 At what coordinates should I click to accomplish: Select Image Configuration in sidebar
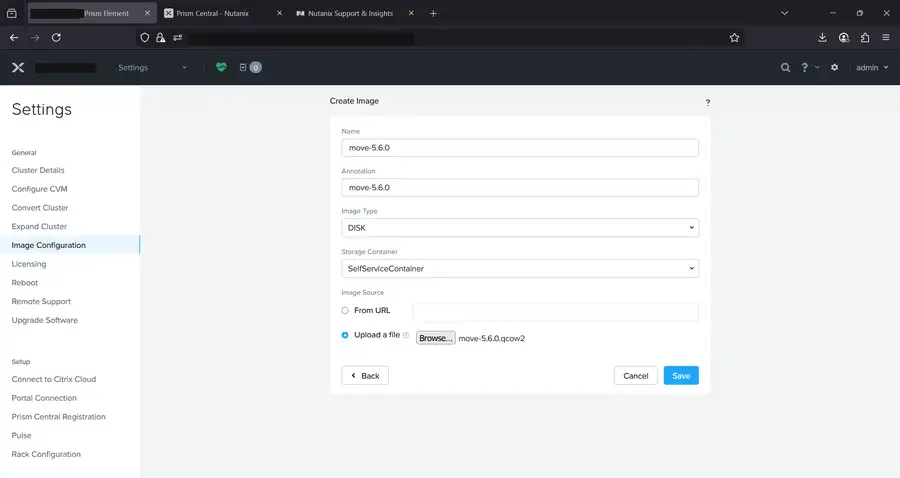pyautogui.click(x=70, y=245)
